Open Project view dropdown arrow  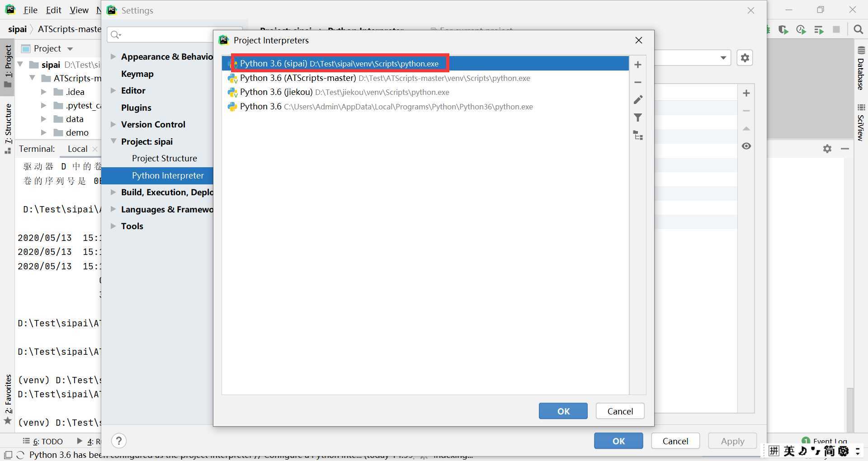70,49
